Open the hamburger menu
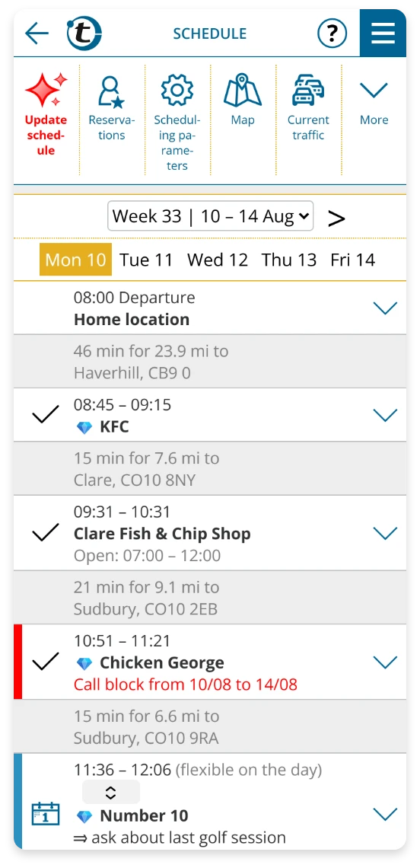 383,34
